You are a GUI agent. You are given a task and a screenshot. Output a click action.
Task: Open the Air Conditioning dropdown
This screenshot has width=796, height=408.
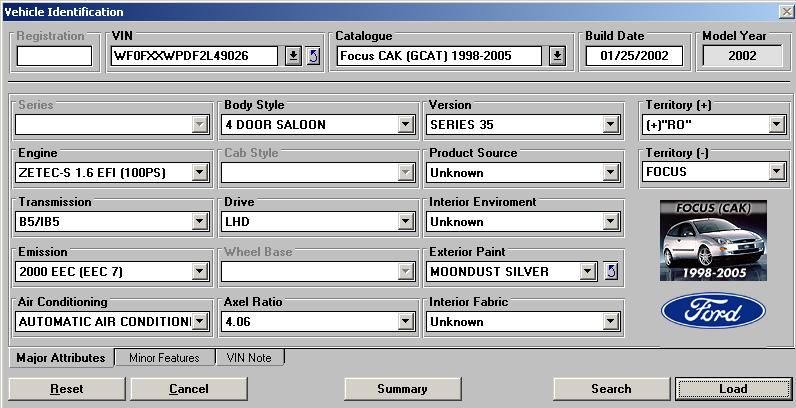click(x=200, y=321)
